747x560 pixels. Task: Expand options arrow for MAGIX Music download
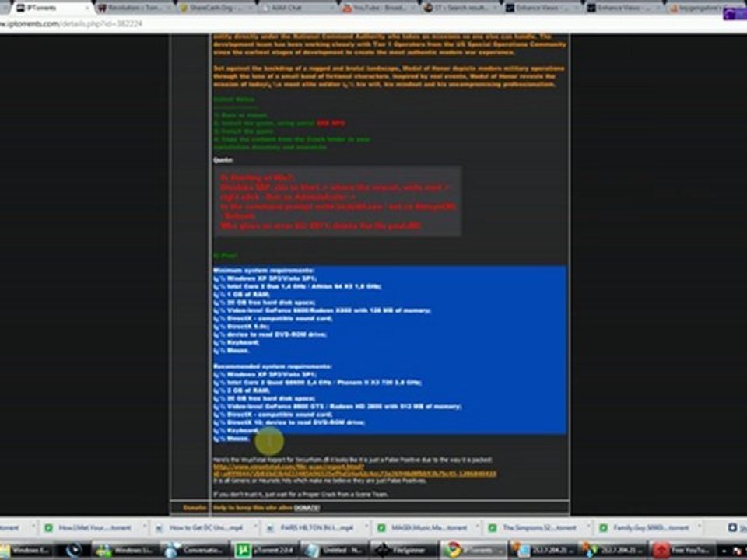point(478,527)
